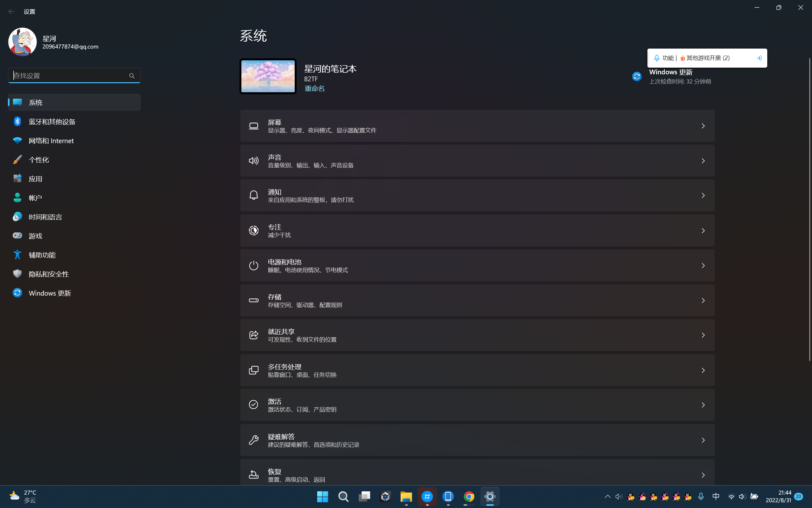This screenshot has width=812, height=508.
Task: Select 系统 in the sidebar
Action: [75, 103]
